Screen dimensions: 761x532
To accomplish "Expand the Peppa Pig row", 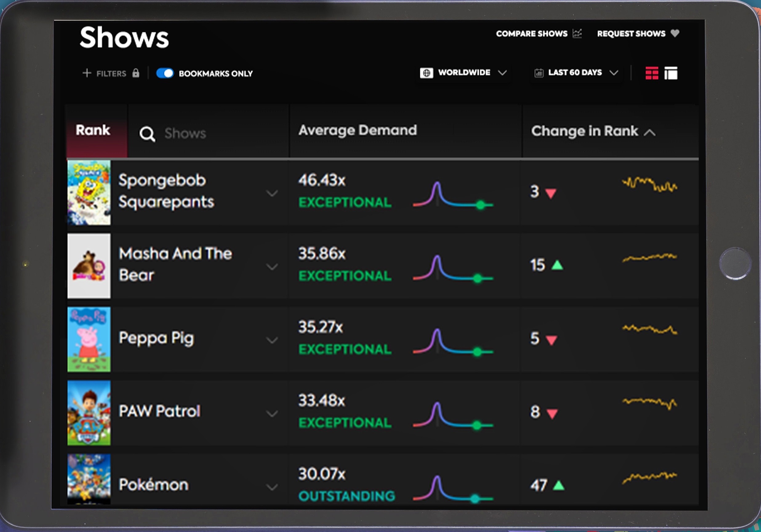I will 272,340.
